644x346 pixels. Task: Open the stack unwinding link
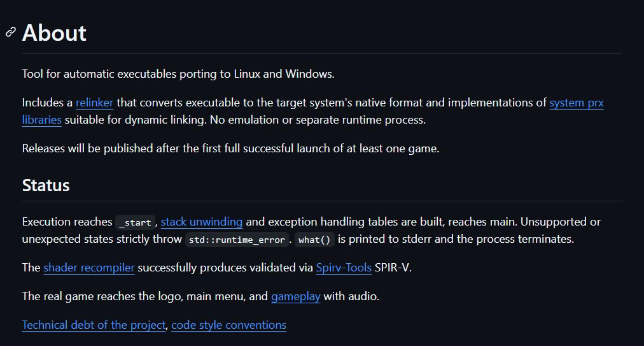pyautogui.click(x=202, y=222)
